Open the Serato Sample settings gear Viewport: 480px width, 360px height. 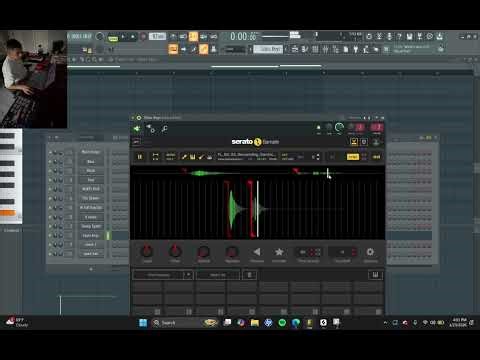pos(370,252)
